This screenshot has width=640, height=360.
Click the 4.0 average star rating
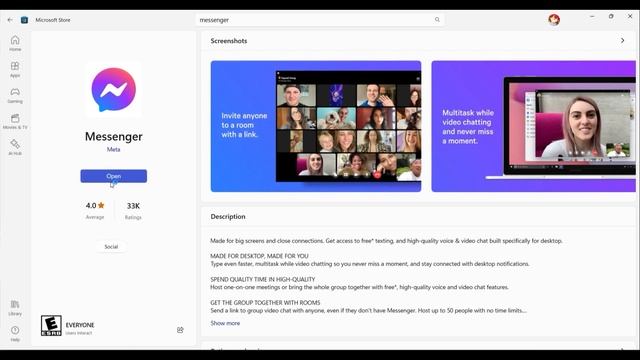pos(95,206)
